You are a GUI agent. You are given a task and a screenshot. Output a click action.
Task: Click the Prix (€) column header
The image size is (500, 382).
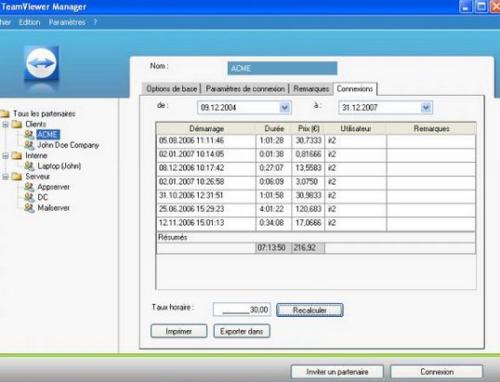(x=308, y=128)
